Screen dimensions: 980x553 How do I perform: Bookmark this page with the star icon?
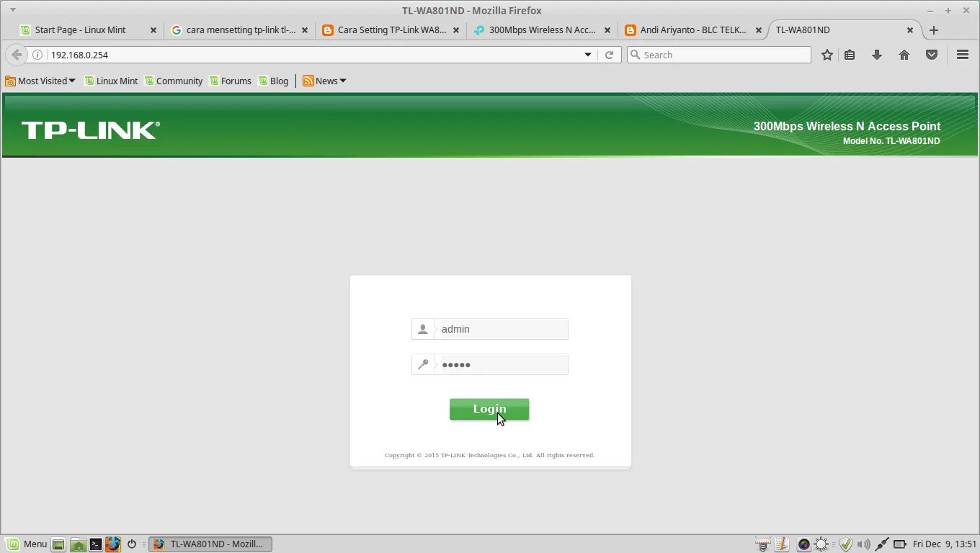[827, 55]
